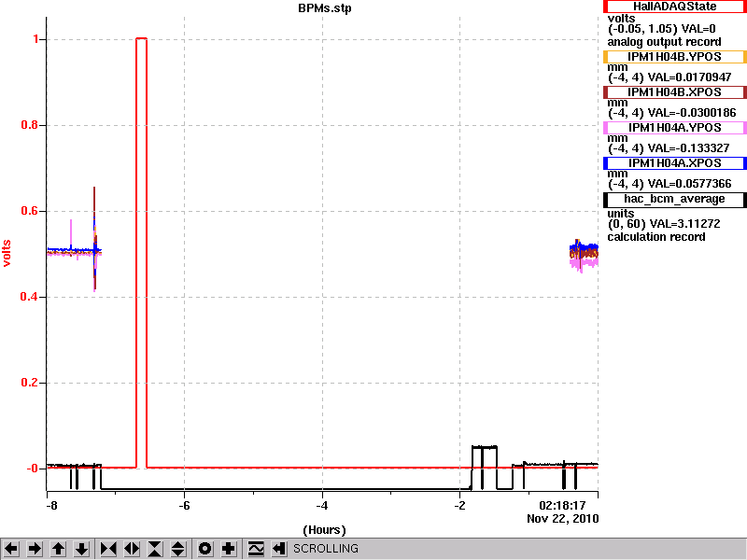Click the -6 tick label on time axis
The width and height of the screenshot is (747, 560).
tap(184, 506)
